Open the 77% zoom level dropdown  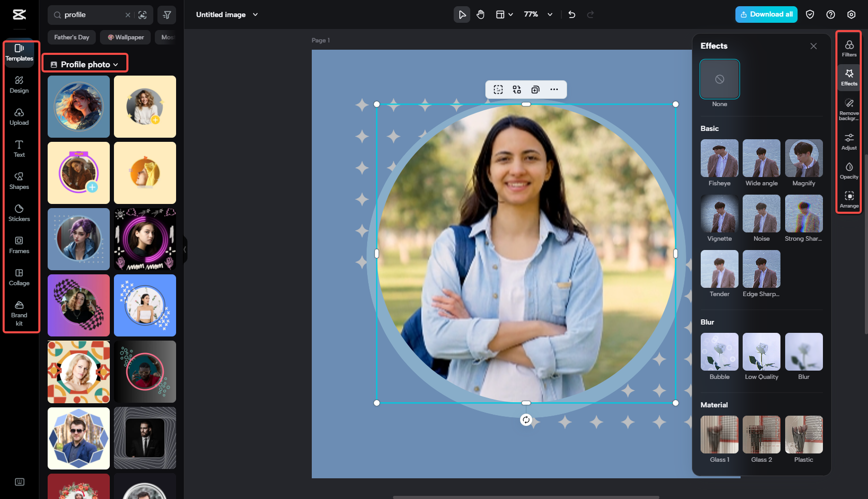(x=538, y=14)
